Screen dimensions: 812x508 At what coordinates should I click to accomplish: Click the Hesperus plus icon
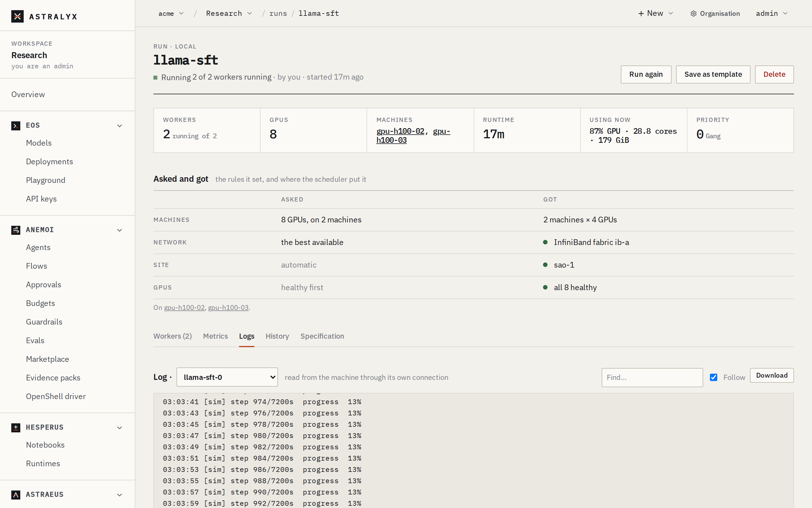16,427
